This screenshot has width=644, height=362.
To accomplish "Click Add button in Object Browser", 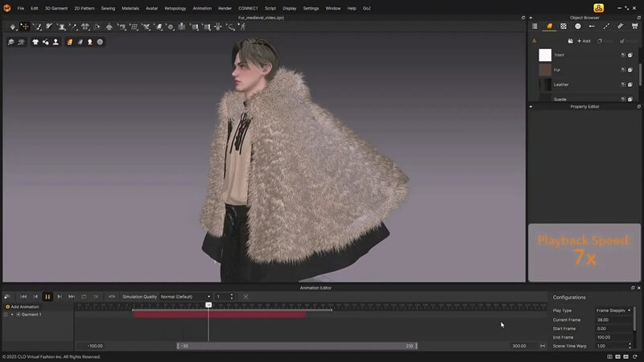I will [x=584, y=41].
